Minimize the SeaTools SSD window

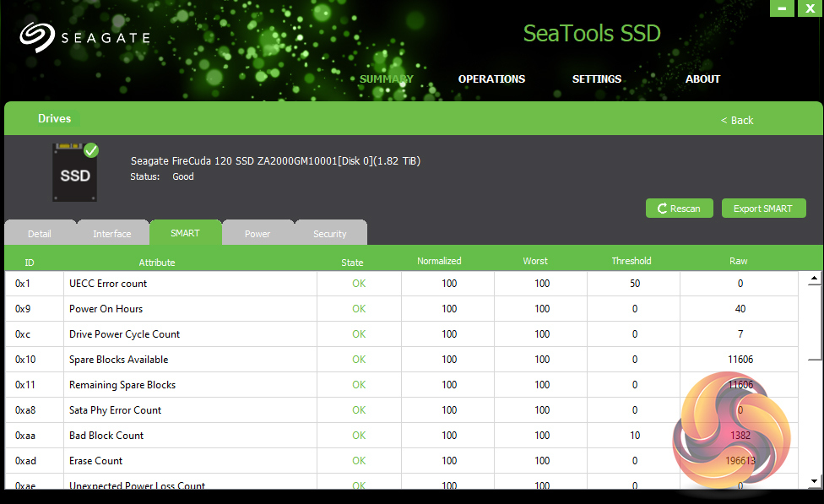782,8
